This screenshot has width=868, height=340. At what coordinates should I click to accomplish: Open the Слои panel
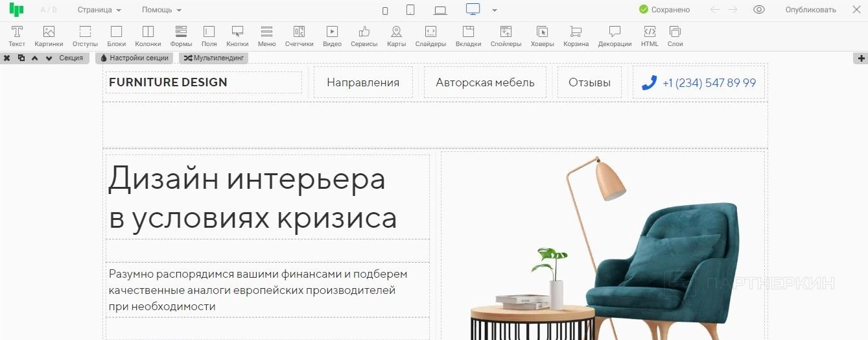pos(675,36)
